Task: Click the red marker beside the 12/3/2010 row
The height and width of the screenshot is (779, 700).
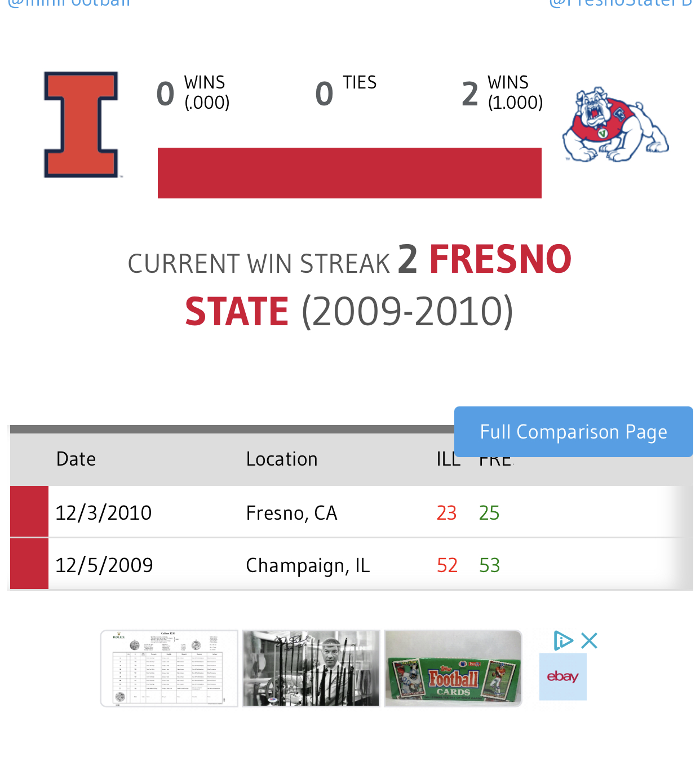Action: click(29, 512)
